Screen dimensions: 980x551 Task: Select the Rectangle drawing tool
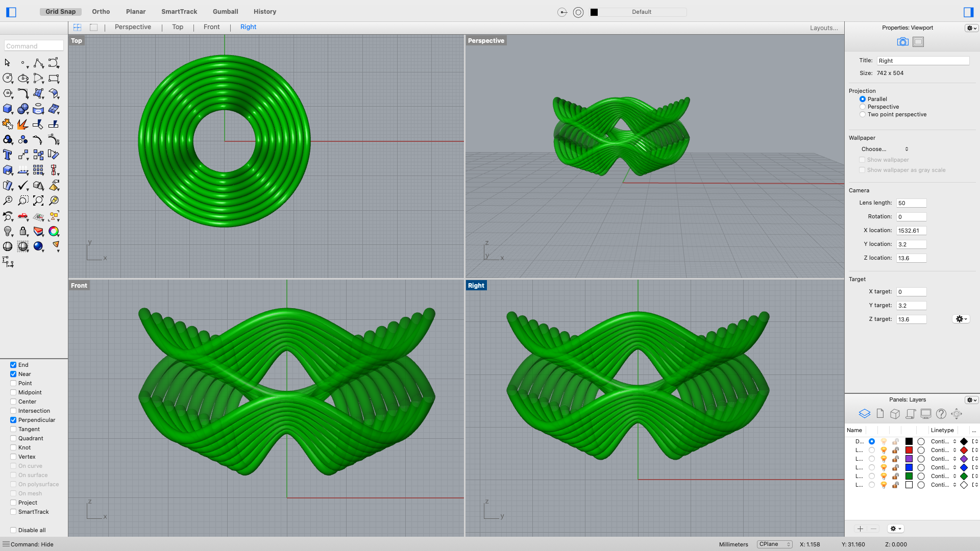54,78
